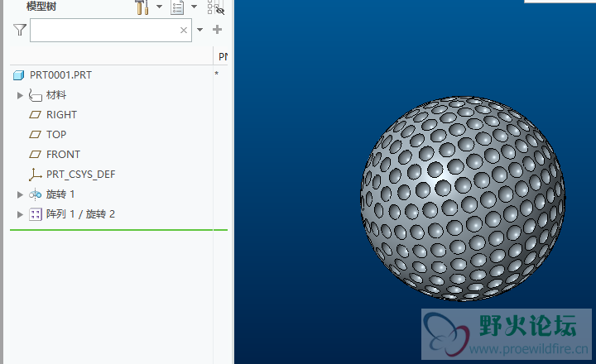Click the 阵列 1 pattern icon

pos(36,214)
